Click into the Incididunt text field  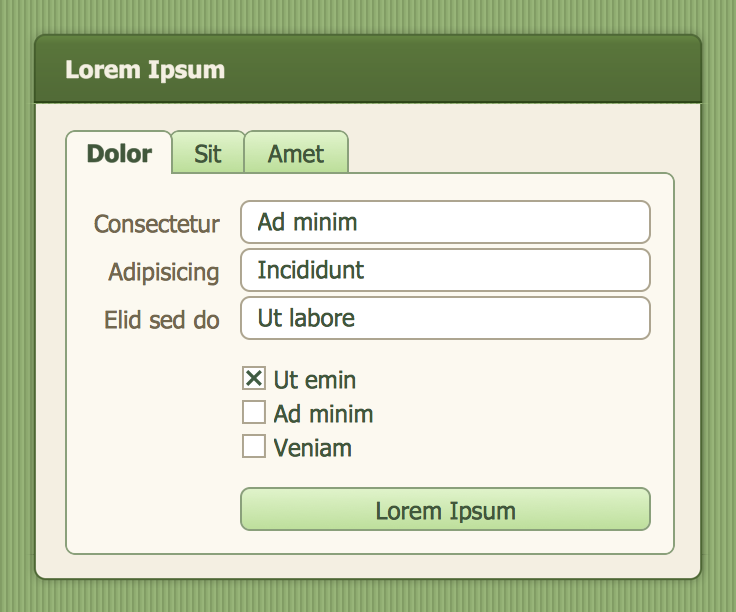pyautogui.click(x=445, y=270)
